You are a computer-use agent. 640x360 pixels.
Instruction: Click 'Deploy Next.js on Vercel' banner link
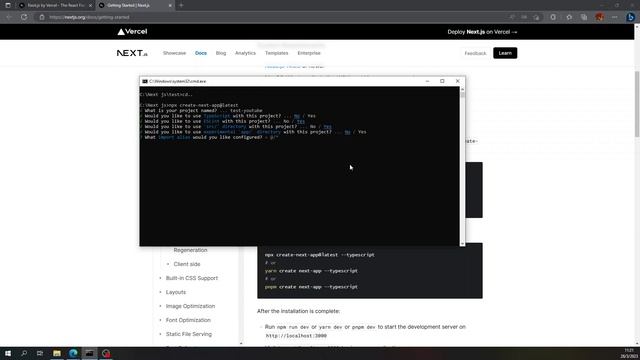click(482, 32)
